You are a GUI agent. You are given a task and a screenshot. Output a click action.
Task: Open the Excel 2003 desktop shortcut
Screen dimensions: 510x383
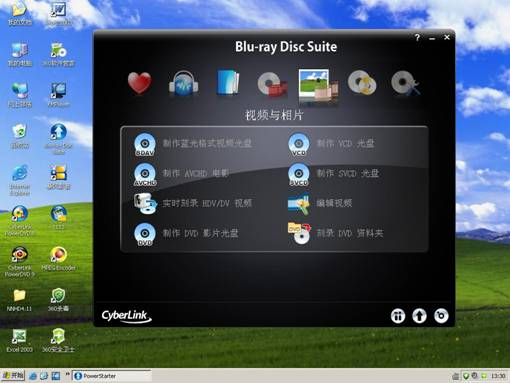[x=19, y=341]
